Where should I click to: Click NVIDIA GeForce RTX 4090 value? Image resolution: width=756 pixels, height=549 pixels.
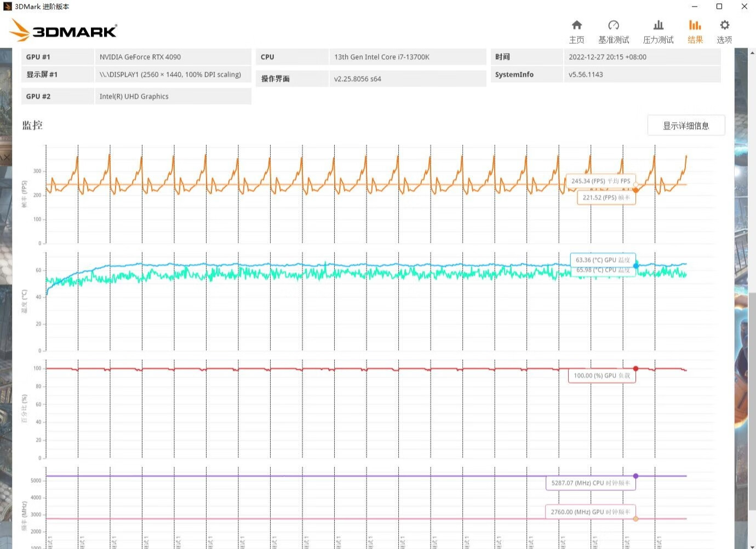(x=140, y=57)
